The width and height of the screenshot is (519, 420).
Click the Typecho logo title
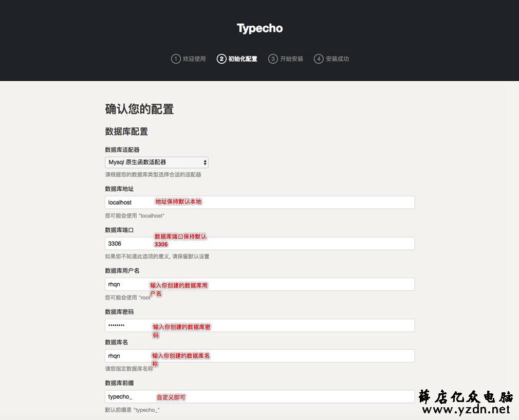point(260,28)
